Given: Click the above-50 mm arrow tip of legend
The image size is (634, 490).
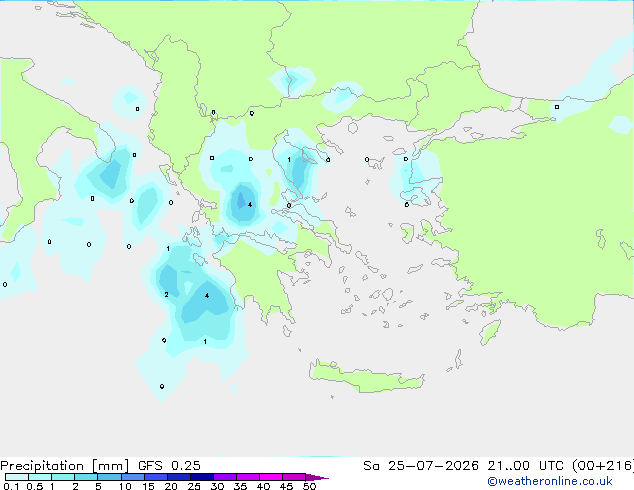Looking at the screenshot, I should click(316, 477).
